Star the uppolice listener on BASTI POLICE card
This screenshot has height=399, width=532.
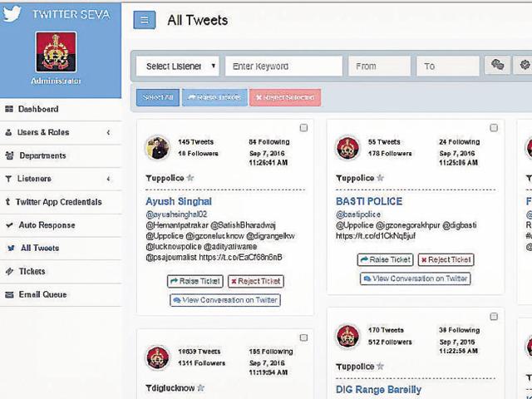click(381, 178)
